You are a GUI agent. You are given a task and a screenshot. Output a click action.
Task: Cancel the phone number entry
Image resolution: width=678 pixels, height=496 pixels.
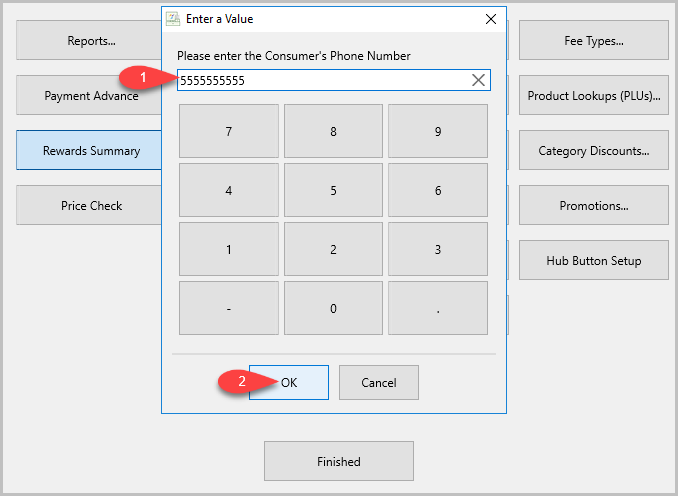[379, 383]
